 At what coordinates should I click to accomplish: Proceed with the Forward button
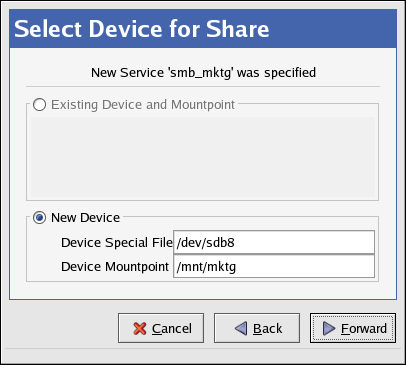[x=353, y=328]
